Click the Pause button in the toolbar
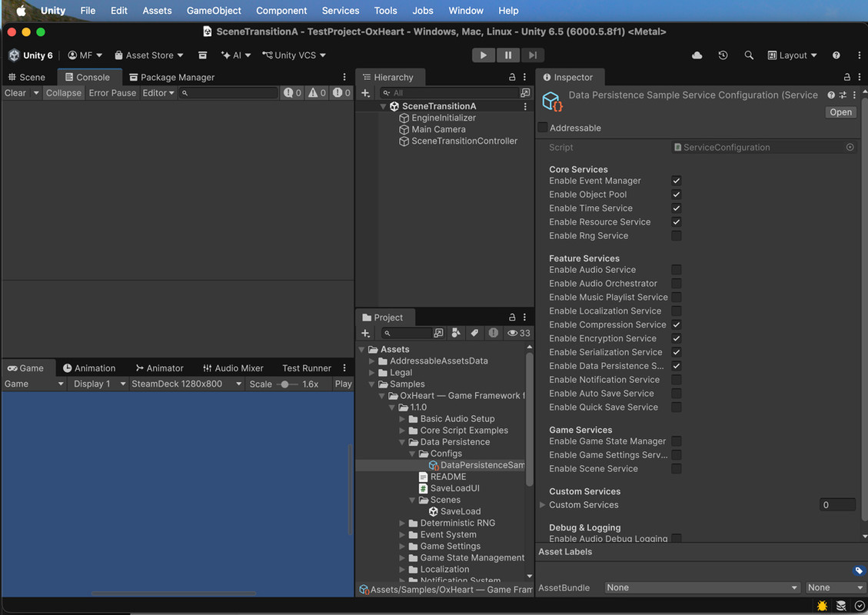This screenshot has height=615, width=868. coord(507,55)
